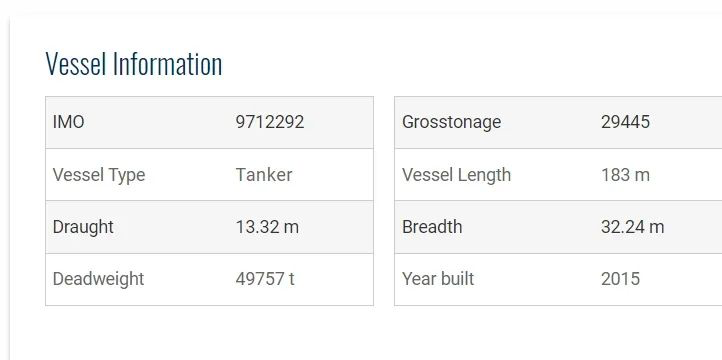Click the 2015 year built value
The width and height of the screenshot is (722, 360).
coord(620,279)
